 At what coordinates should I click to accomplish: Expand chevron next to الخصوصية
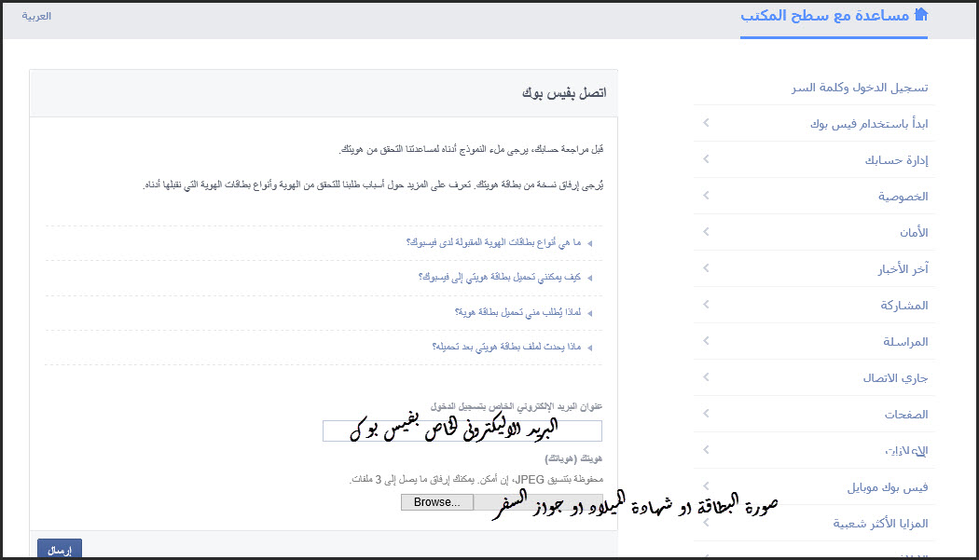pos(706,196)
